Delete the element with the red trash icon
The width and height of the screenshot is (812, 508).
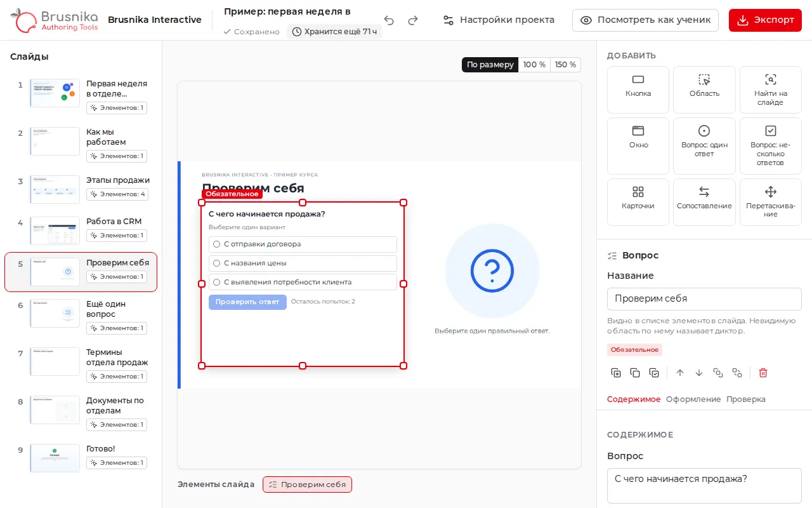coord(763,373)
